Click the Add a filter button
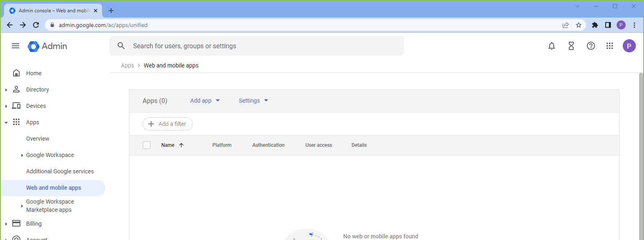The height and width of the screenshot is (240, 644). point(167,124)
